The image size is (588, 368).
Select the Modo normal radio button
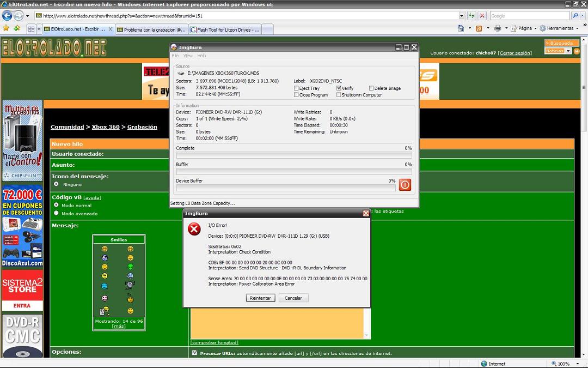coord(56,205)
